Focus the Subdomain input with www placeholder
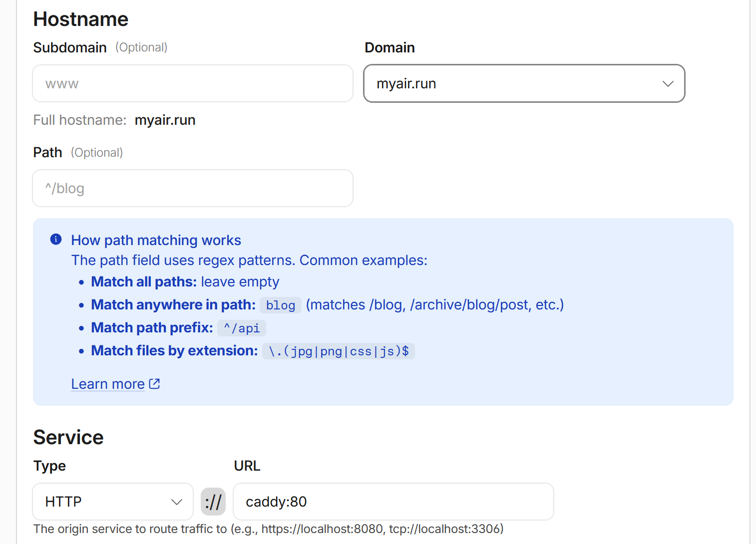 [x=193, y=83]
